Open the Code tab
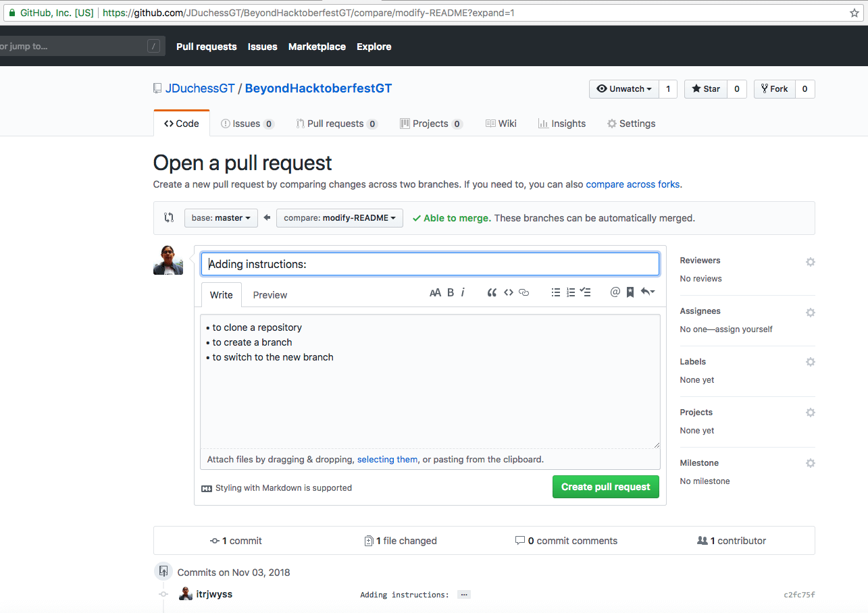868x613 pixels. (182, 124)
